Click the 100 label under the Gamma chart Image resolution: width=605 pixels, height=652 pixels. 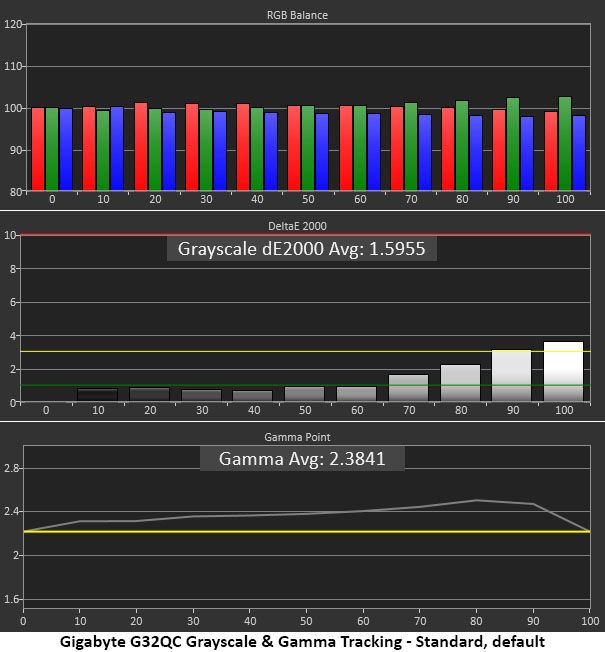point(590,621)
